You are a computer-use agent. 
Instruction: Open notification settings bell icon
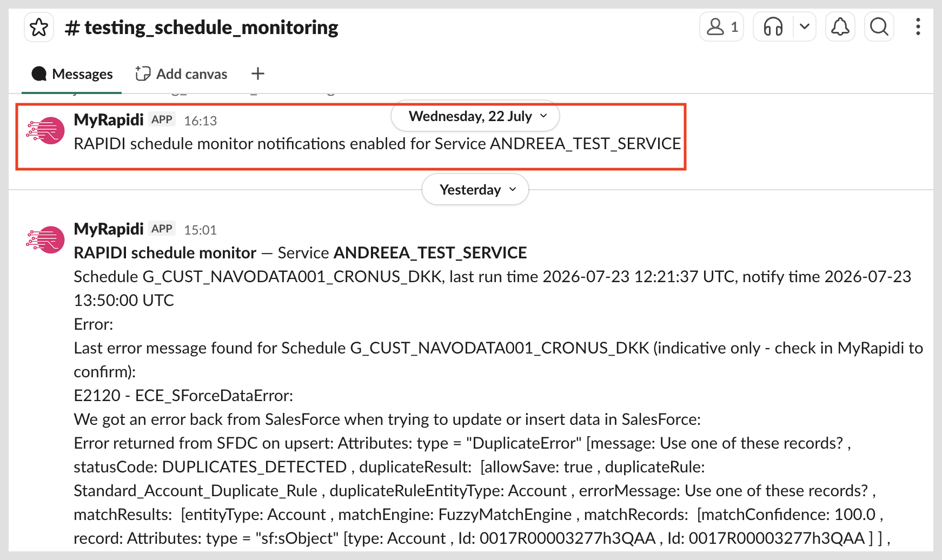840,26
